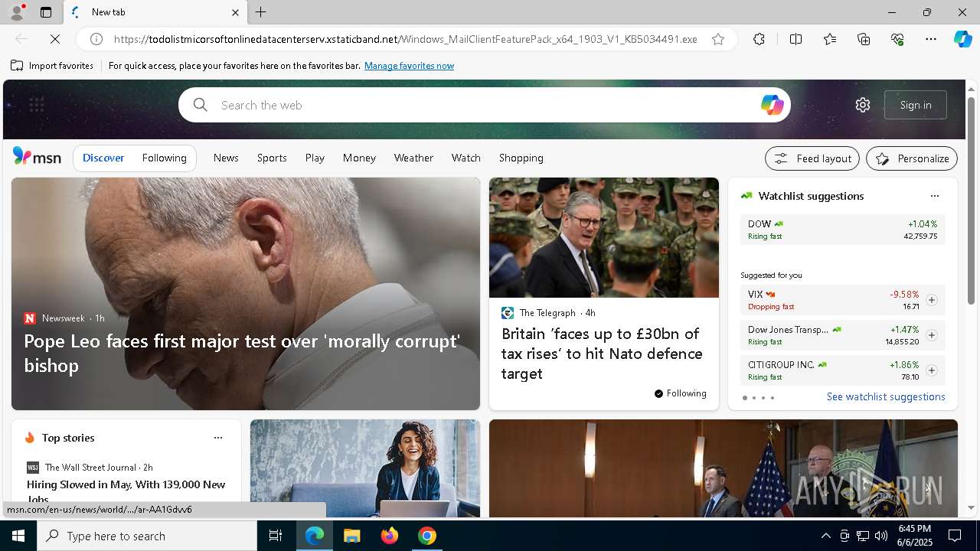Open DOW stock row
The width and height of the screenshot is (980, 551).
pyautogui.click(x=842, y=230)
